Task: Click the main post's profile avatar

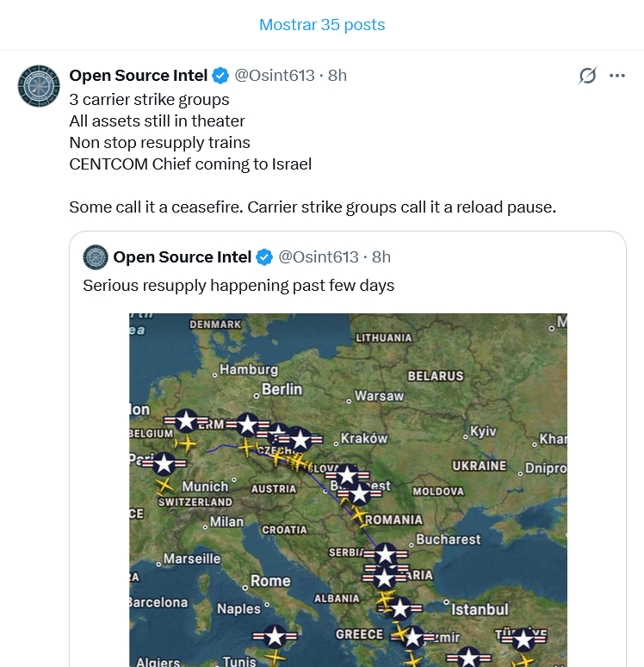Action: (39, 85)
